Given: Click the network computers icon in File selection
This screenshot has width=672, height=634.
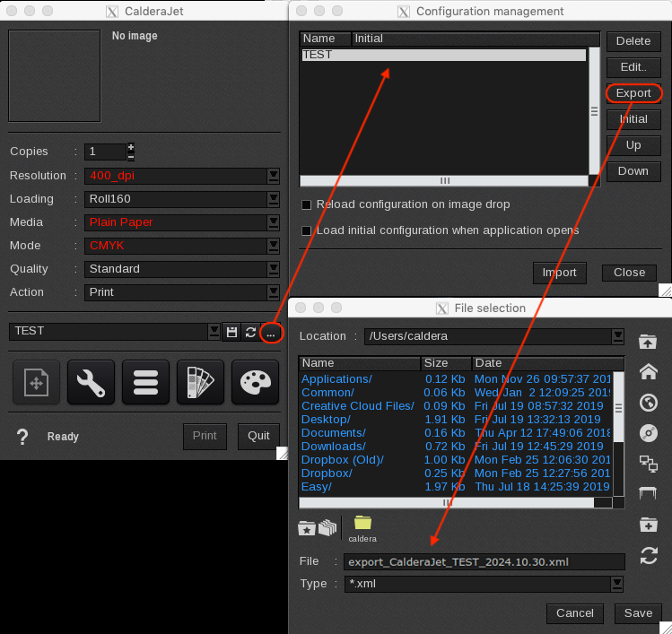Looking at the screenshot, I should pyautogui.click(x=649, y=464).
